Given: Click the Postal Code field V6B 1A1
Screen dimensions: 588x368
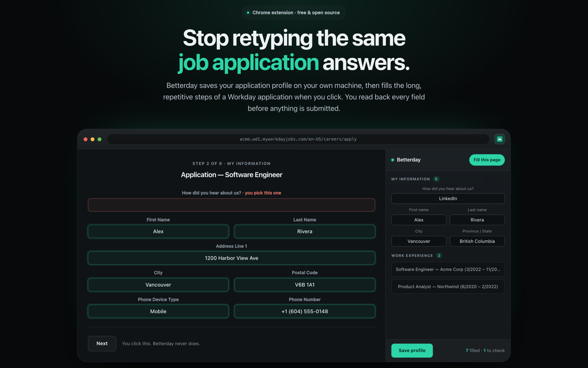Looking at the screenshot, I should pyautogui.click(x=305, y=285).
